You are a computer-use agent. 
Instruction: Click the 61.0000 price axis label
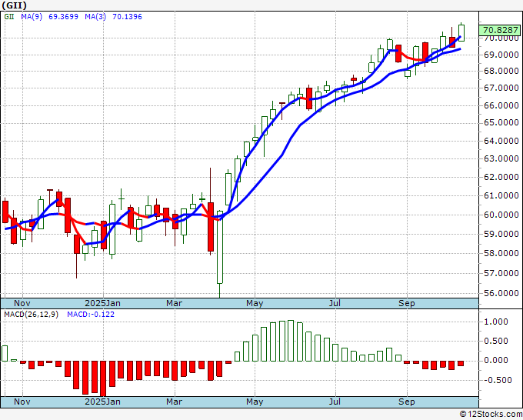coord(501,195)
